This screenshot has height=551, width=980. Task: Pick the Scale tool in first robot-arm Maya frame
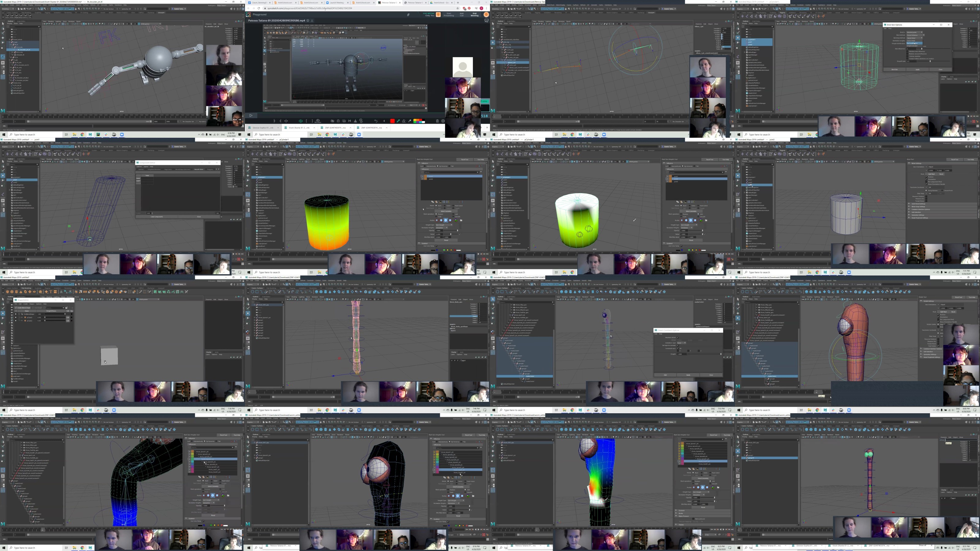2,47
